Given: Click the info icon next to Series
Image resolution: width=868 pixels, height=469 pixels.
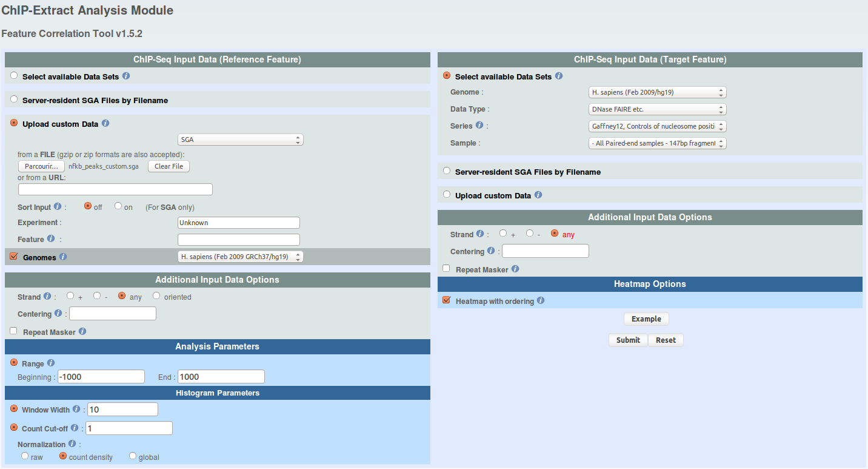Looking at the screenshot, I should pyautogui.click(x=479, y=126).
